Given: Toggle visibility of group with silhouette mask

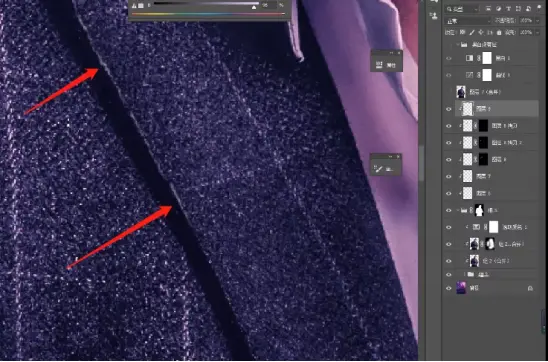Looking at the screenshot, I should pyautogui.click(x=449, y=210).
